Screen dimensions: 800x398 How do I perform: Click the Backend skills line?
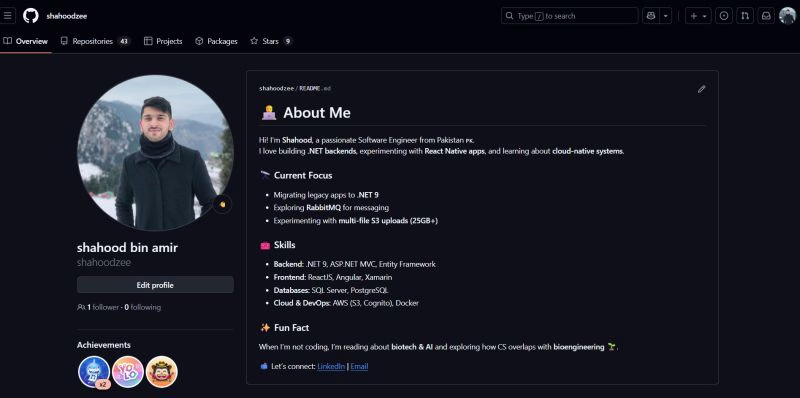pos(355,264)
